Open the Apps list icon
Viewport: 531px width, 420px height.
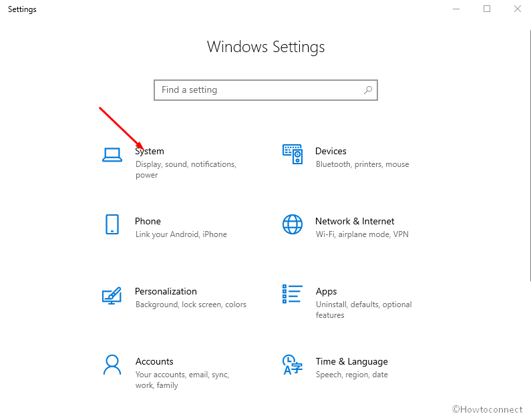(293, 294)
